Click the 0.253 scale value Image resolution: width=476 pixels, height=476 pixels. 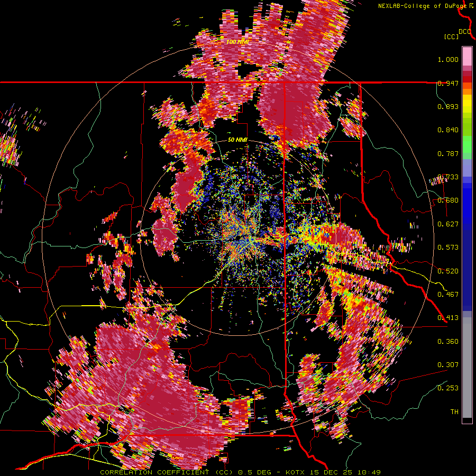[x=448, y=388]
